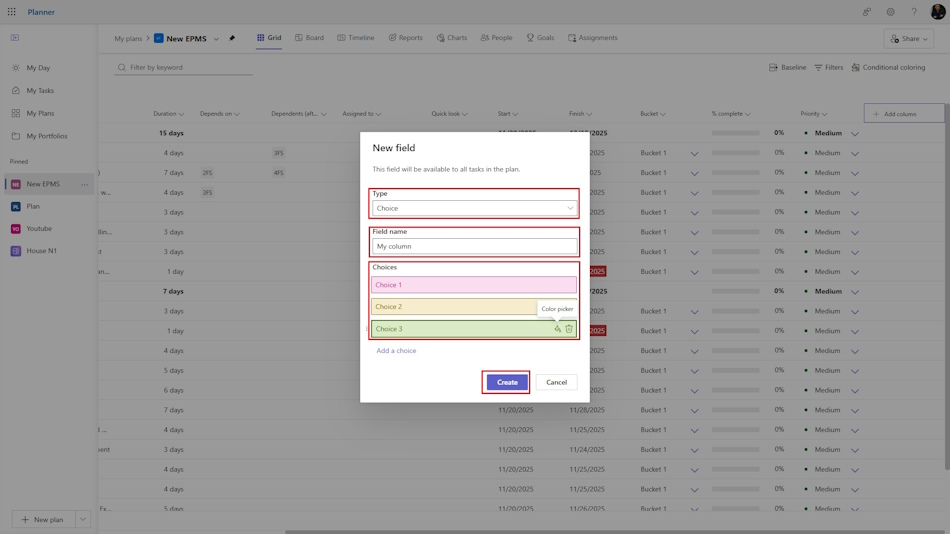
Task: Open the pinned plan named Plan
Action: 33,206
